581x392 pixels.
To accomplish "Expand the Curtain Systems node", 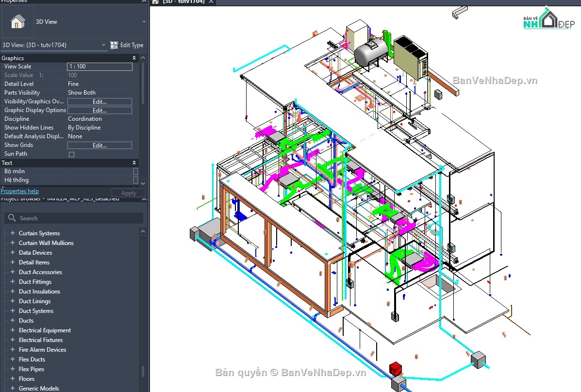I will [13, 233].
